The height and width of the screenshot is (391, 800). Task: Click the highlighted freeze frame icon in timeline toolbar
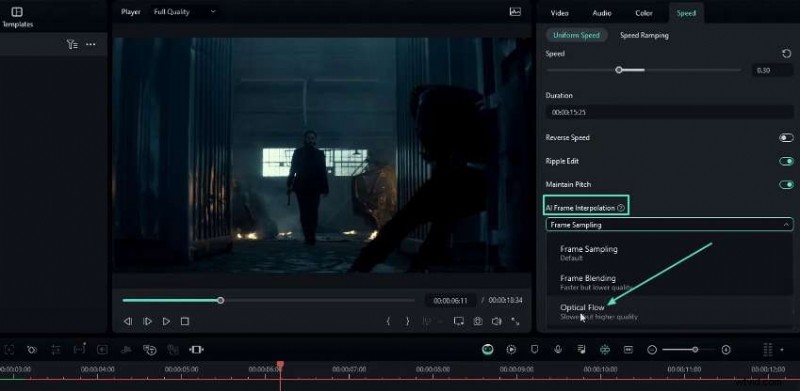point(196,350)
